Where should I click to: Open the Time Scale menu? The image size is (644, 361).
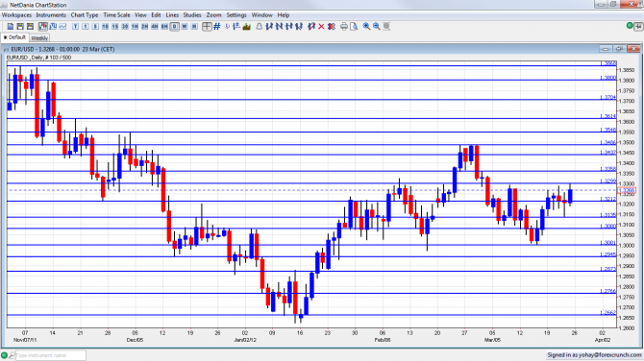[x=116, y=14]
